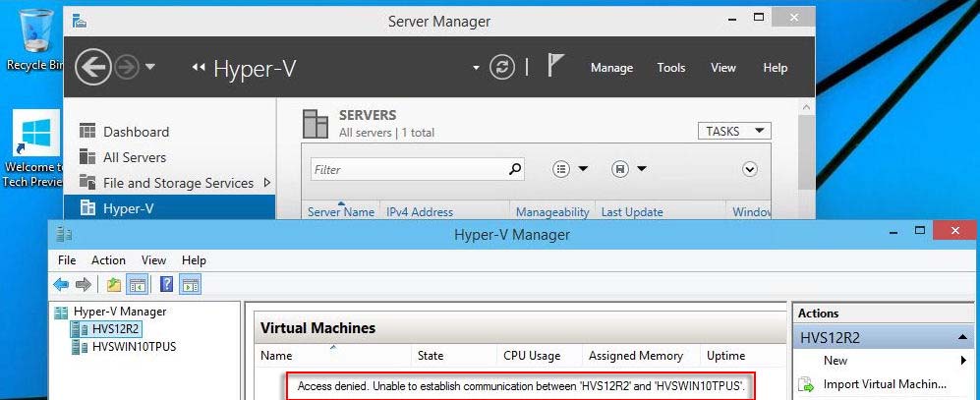Open Welcome to Tech Preview desktop shortcut

pyautogui.click(x=31, y=150)
